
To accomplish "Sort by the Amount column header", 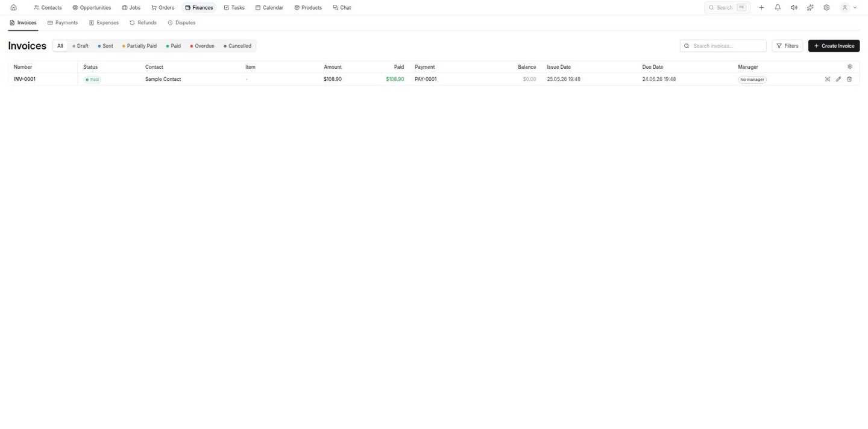I will tap(333, 67).
